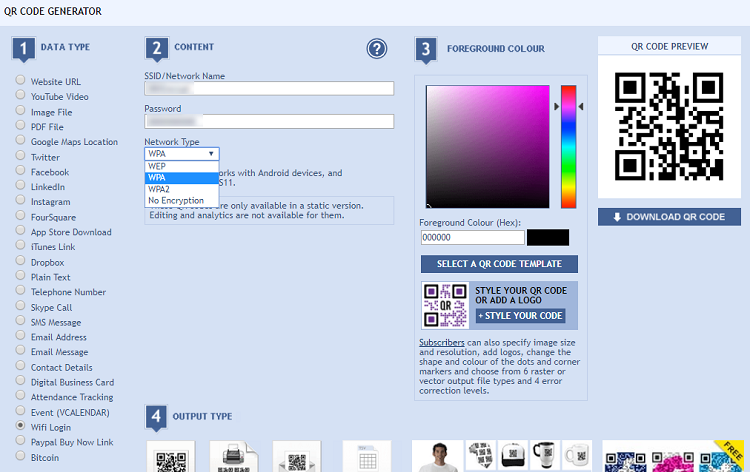Choose the spreadsheet output type icon
Viewport: 750px width, 472px height.
[367, 457]
